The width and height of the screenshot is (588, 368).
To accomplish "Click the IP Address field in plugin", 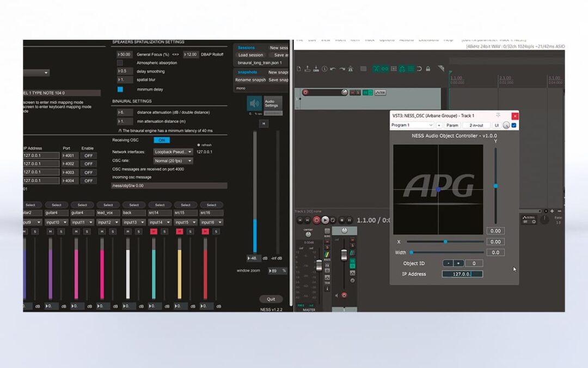I will point(462,274).
